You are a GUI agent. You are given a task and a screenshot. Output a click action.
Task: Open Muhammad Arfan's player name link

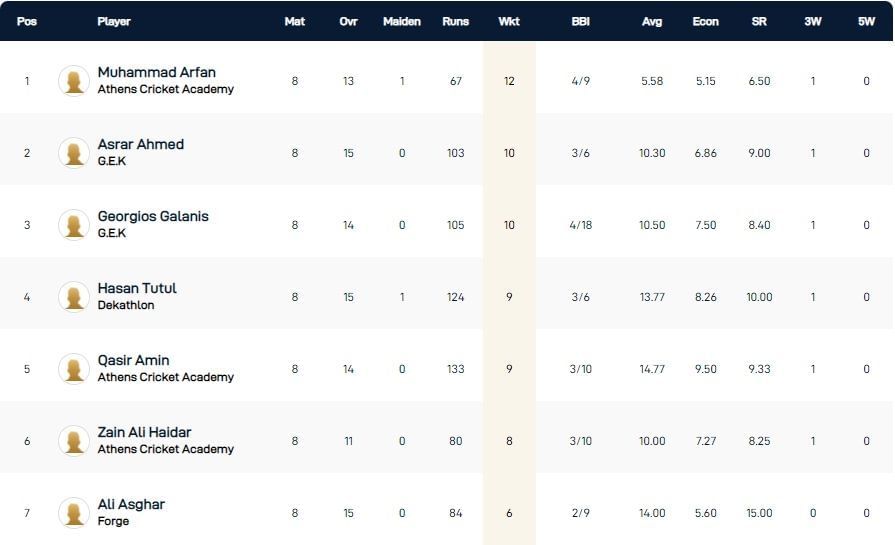156,72
